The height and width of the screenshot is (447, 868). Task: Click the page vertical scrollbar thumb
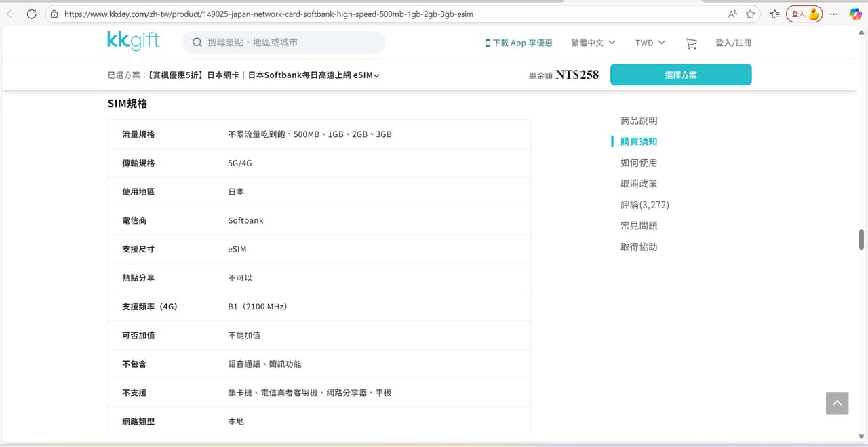[x=861, y=239]
